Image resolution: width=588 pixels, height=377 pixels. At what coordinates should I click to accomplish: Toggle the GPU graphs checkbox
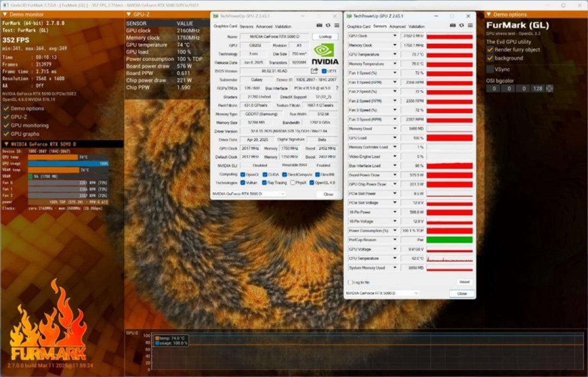7,134
